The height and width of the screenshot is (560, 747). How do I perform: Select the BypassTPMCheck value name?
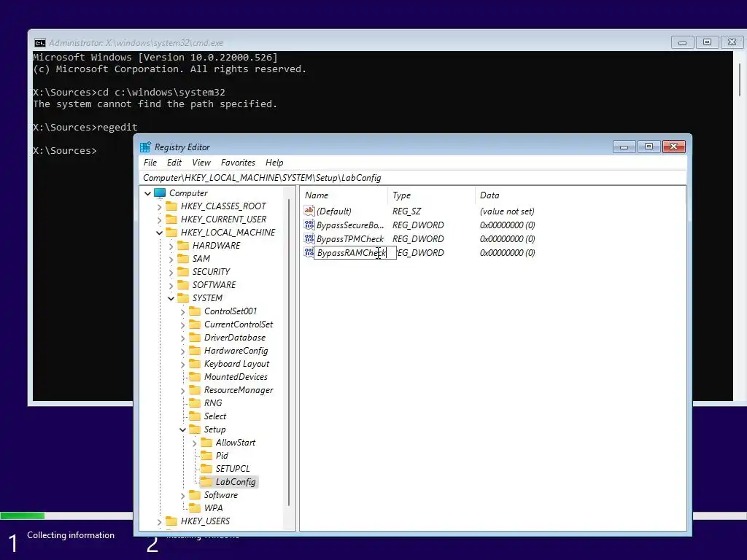350,239
